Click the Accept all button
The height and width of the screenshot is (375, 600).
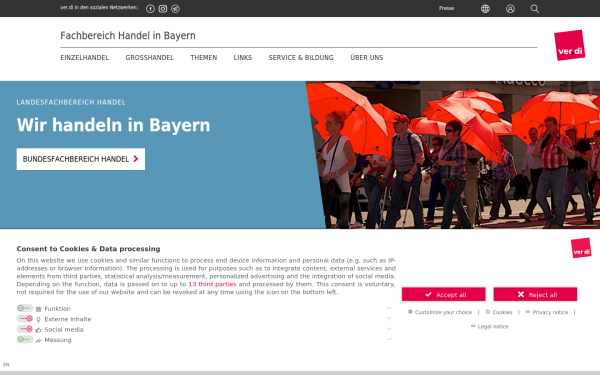[x=443, y=294]
